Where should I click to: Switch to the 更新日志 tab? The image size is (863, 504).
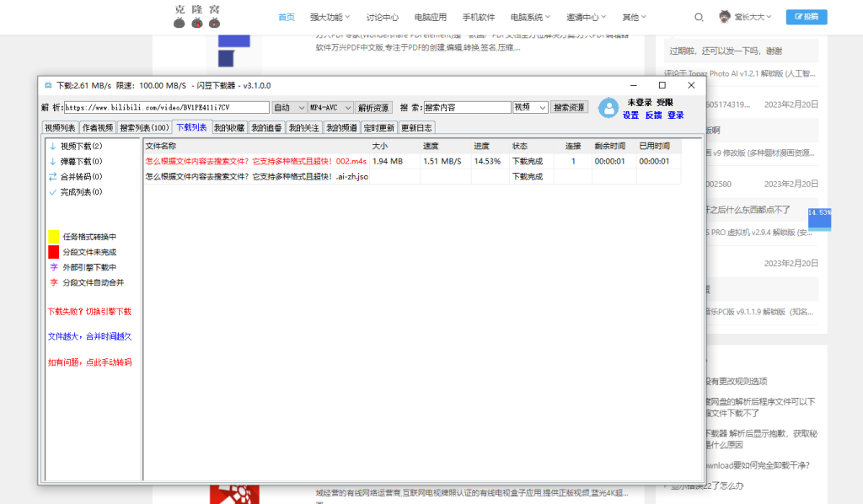(416, 127)
